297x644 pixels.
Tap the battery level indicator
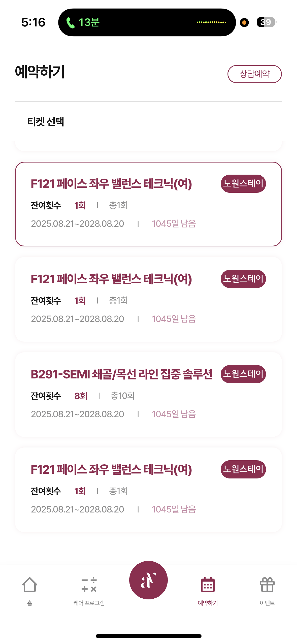tap(266, 22)
